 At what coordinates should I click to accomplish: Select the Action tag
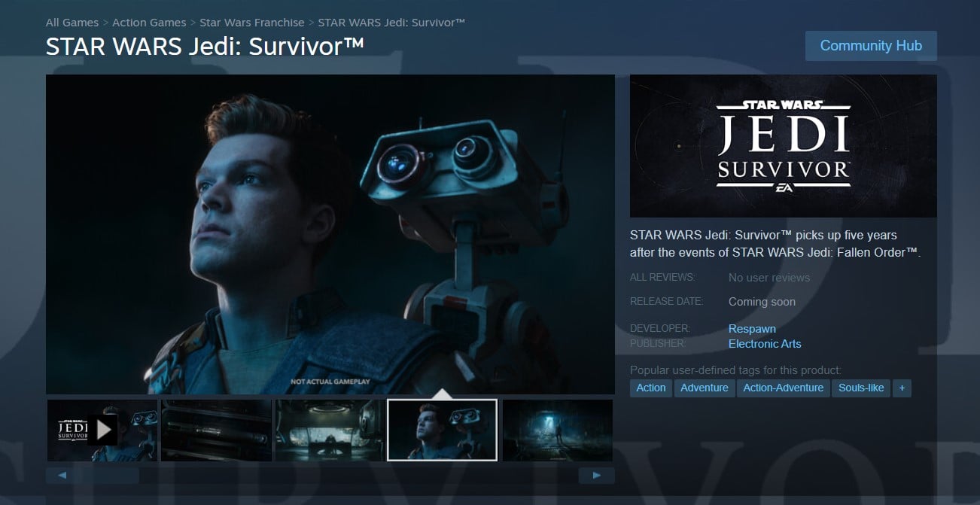coord(651,388)
